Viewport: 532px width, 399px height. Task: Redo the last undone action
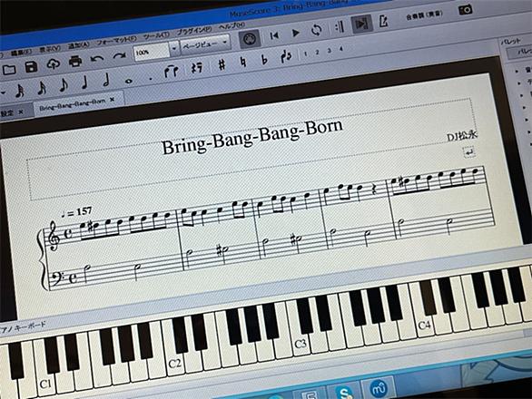click(119, 56)
